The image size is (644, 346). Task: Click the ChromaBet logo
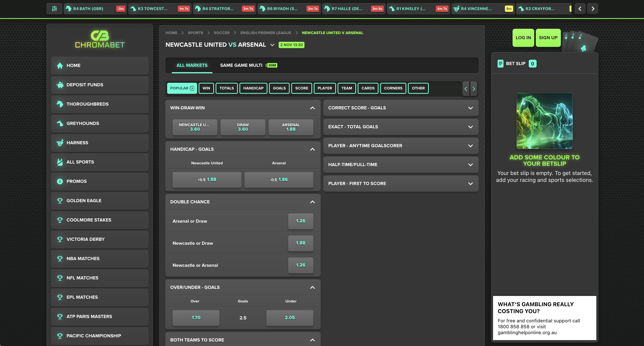click(x=100, y=39)
